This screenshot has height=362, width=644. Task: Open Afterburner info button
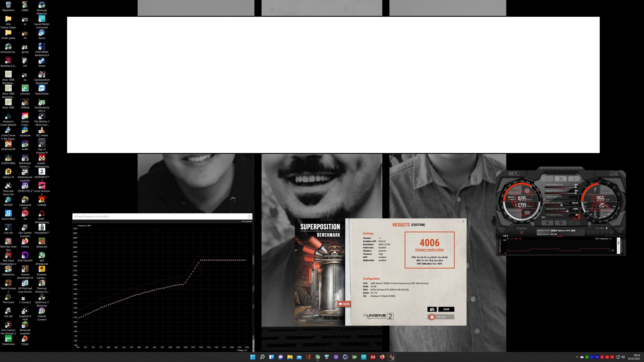(574, 179)
